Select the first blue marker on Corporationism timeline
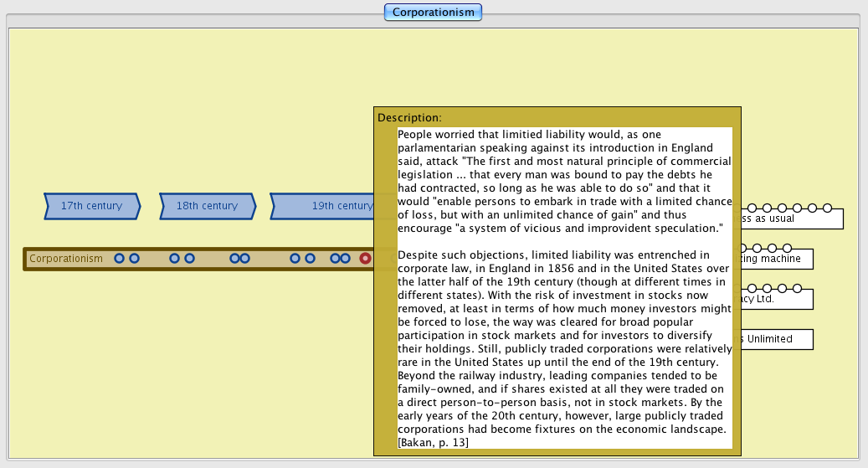Viewport: 868px width, 468px height. point(120,259)
